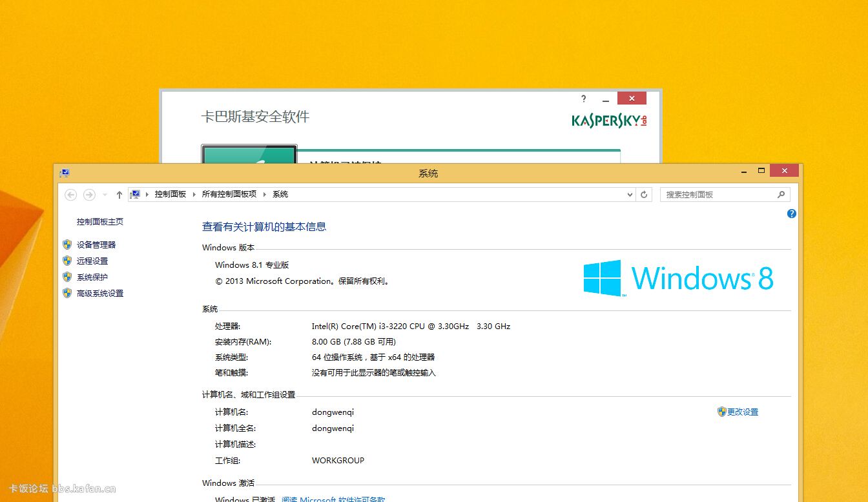The image size is (868, 502).
Task: Click System window title bar icon
Action: [x=65, y=173]
